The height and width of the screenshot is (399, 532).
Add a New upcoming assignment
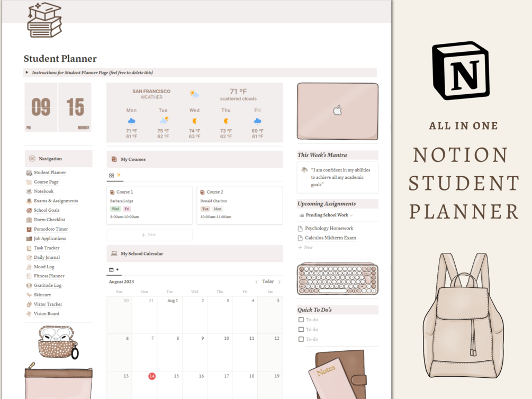pos(305,247)
